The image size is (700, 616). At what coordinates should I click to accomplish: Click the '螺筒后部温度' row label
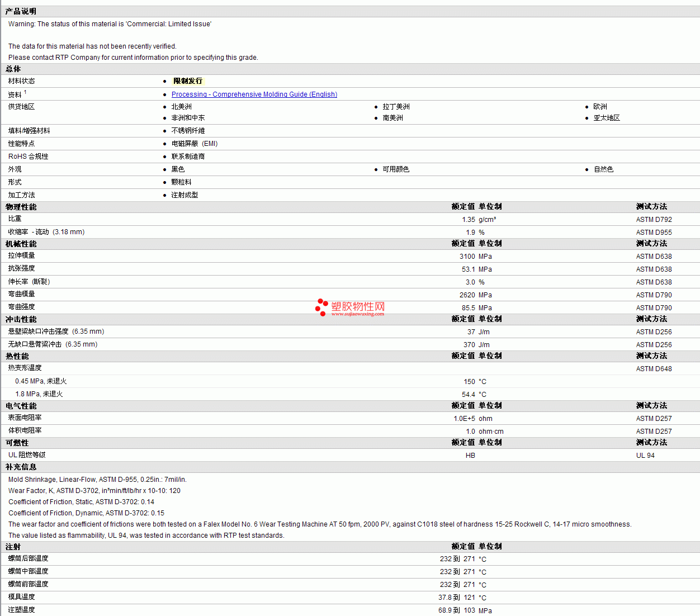pyautogui.click(x=29, y=558)
